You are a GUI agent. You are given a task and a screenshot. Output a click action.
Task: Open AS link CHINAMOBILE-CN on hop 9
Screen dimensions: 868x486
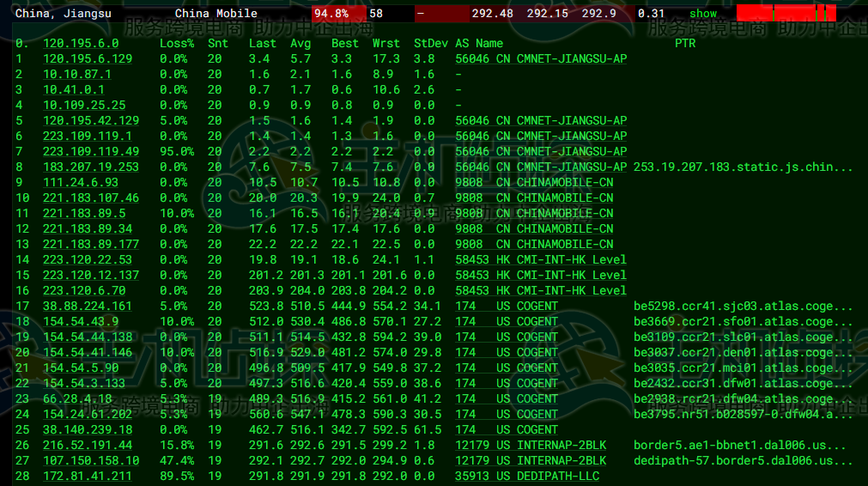(x=534, y=183)
